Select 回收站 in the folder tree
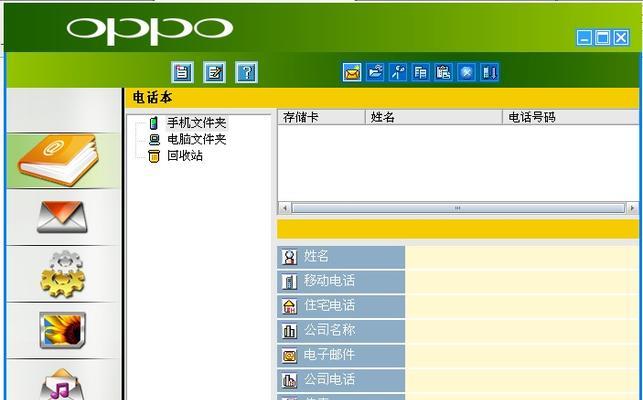Screen dimensions: 643x400 tap(185, 156)
